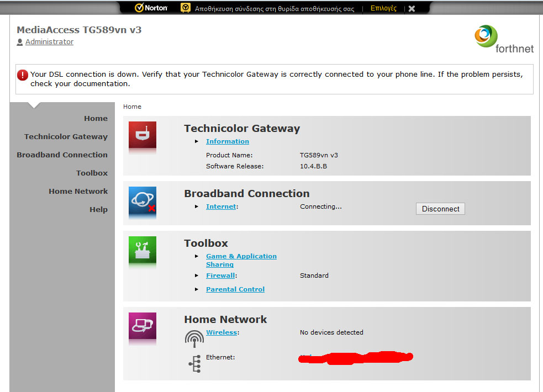Close the Norton notification bar
Image resolution: width=543 pixels, height=392 pixels.
[x=412, y=9]
